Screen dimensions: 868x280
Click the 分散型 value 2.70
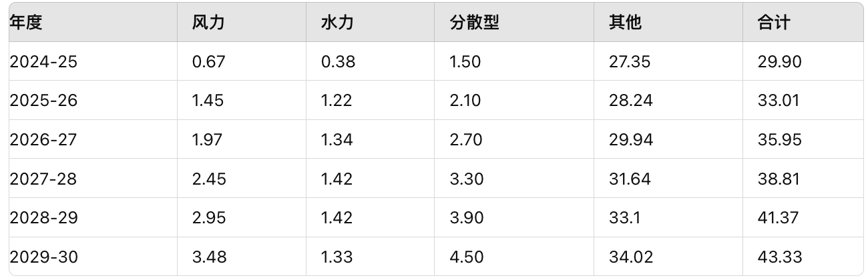coord(467,140)
